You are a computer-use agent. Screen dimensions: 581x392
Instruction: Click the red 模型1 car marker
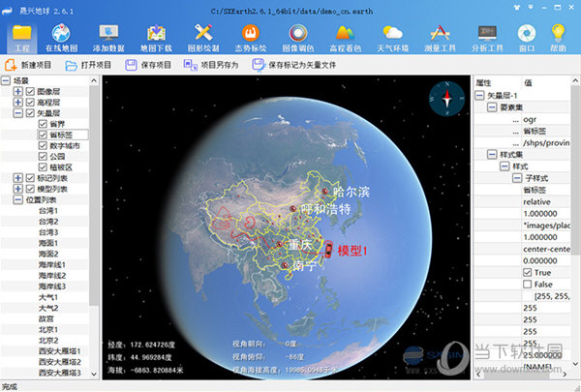tap(328, 250)
